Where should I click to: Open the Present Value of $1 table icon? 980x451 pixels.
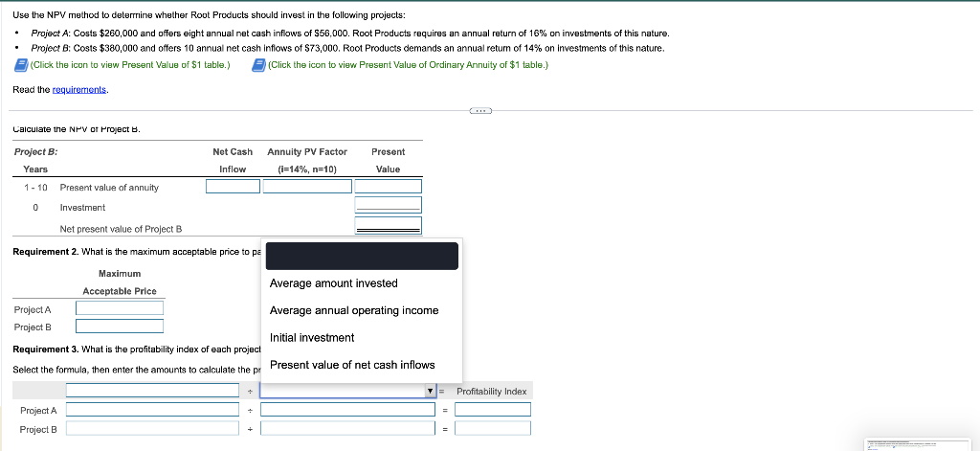pos(20,65)
